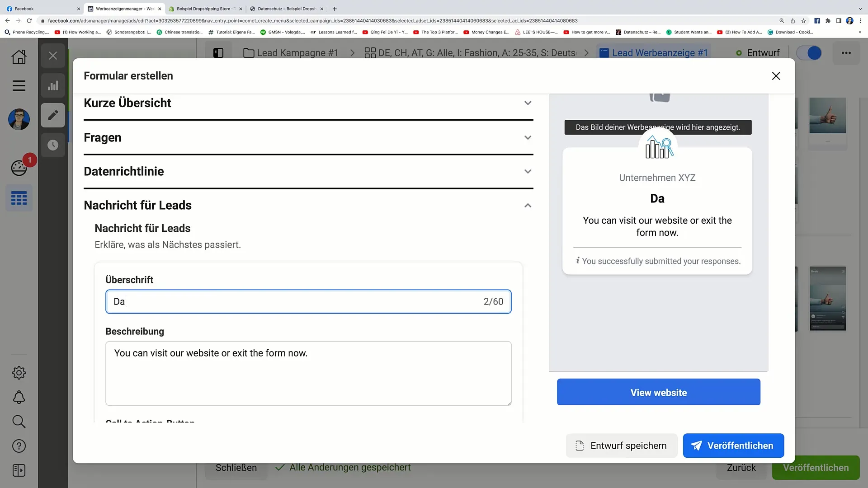Close the Werbeanzeigenmanager browser tab
The image size is (868, 488).
160,9
